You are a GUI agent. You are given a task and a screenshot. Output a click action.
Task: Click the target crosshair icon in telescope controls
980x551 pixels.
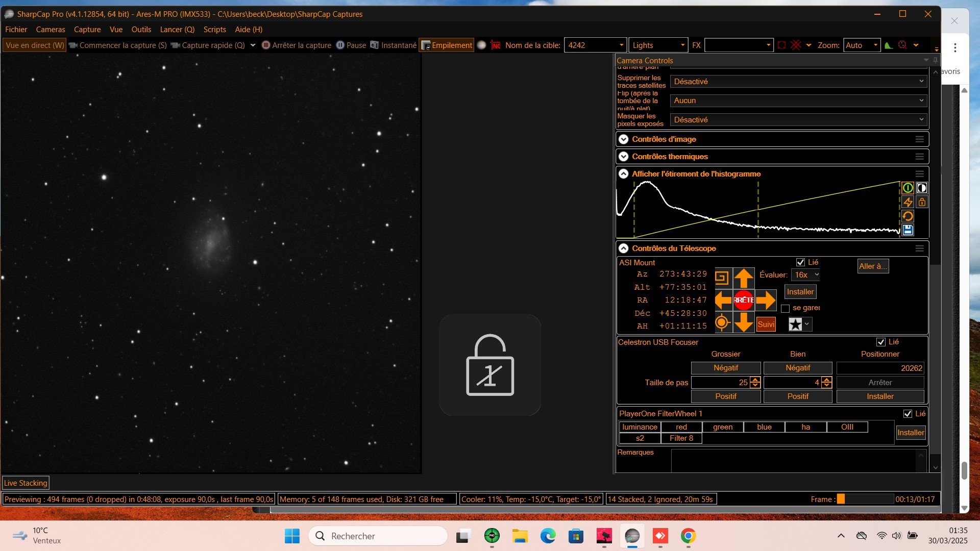(x=722, y=322)
